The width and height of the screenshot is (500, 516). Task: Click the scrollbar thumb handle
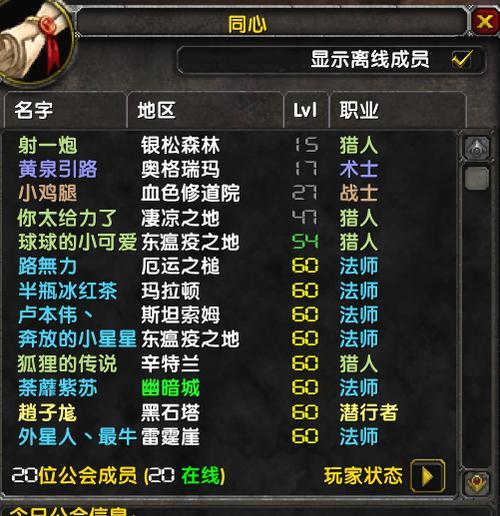click(x=477, y=178)
